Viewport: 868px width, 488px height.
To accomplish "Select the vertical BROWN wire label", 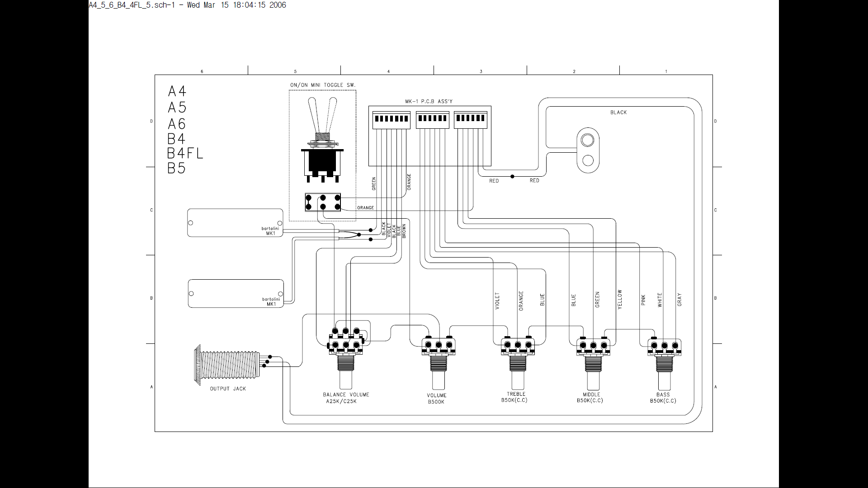I will point(404,231).
